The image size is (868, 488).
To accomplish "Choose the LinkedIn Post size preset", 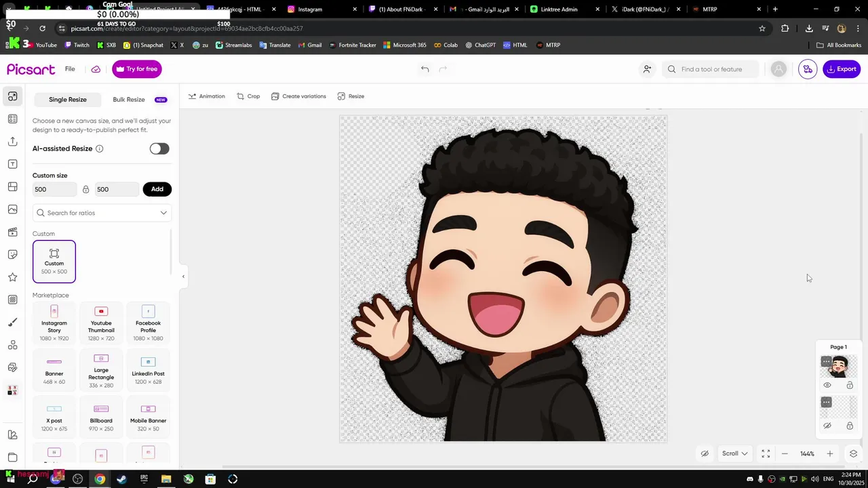I will pos(148,369).
